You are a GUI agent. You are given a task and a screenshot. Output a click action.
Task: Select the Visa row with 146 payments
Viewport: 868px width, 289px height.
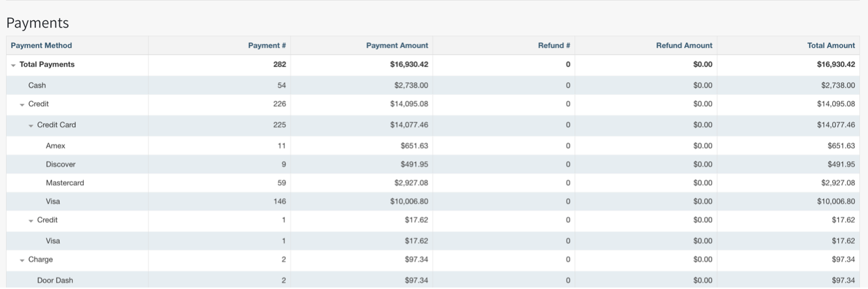[x=53, y=202]
